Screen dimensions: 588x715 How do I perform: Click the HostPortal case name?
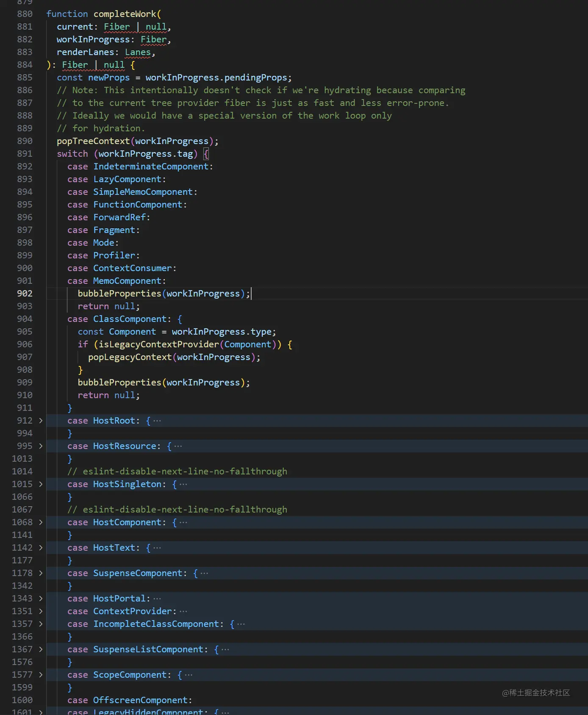[119, 599]
